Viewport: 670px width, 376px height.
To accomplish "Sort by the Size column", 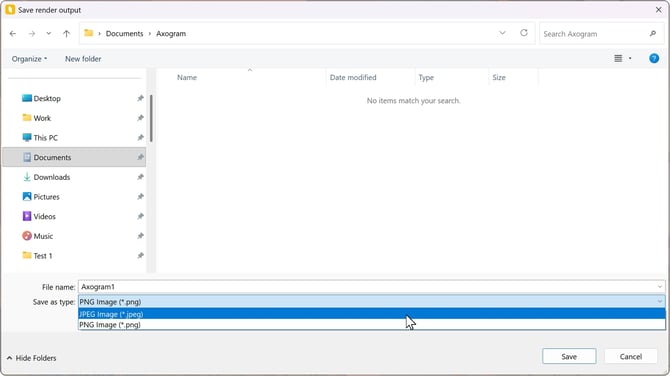I will [499, 77].
